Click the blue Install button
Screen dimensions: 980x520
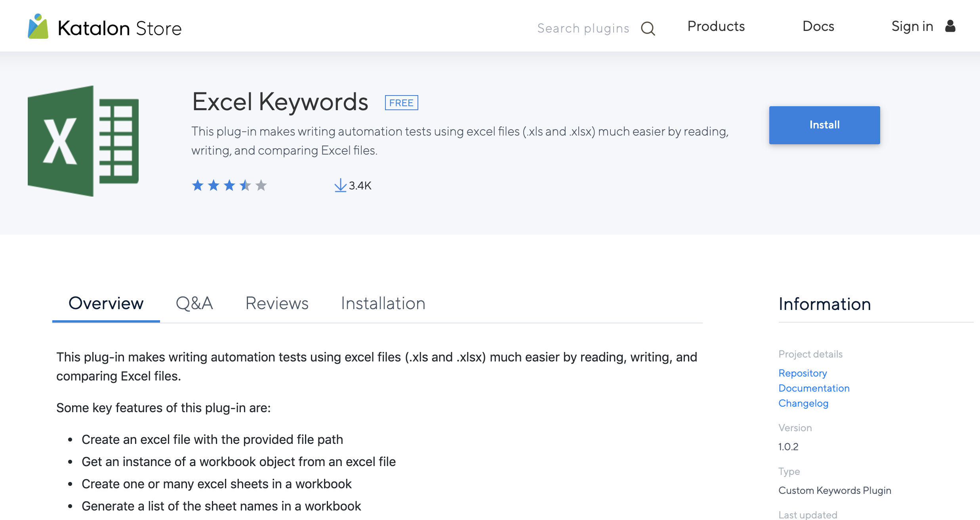(824, 125)
